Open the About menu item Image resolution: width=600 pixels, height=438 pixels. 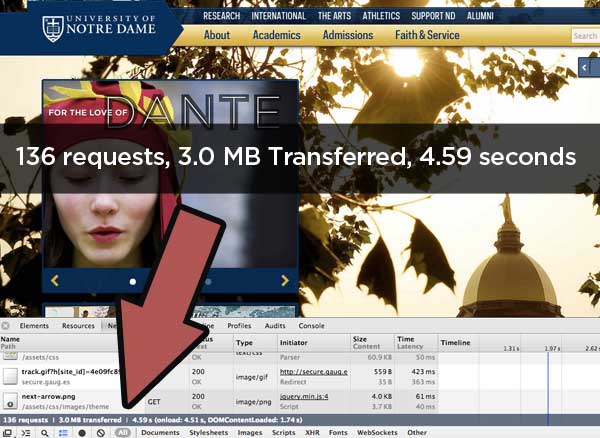[x=217, y=35]
